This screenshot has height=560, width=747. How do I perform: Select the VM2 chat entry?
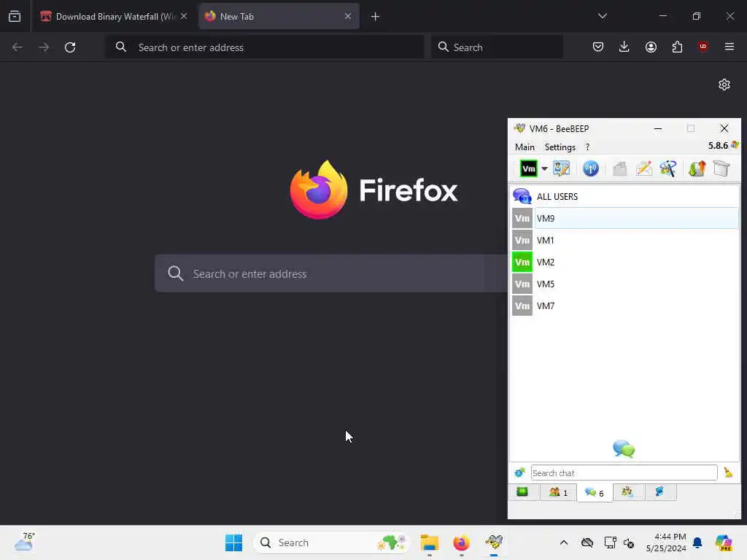coord(624,262)
